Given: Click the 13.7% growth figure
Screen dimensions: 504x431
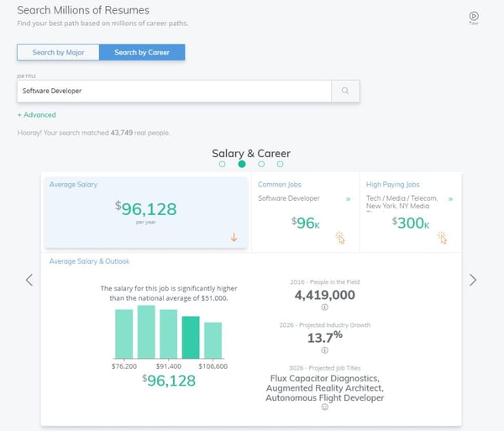Looking at the screenshot, I should pos(324,337).
